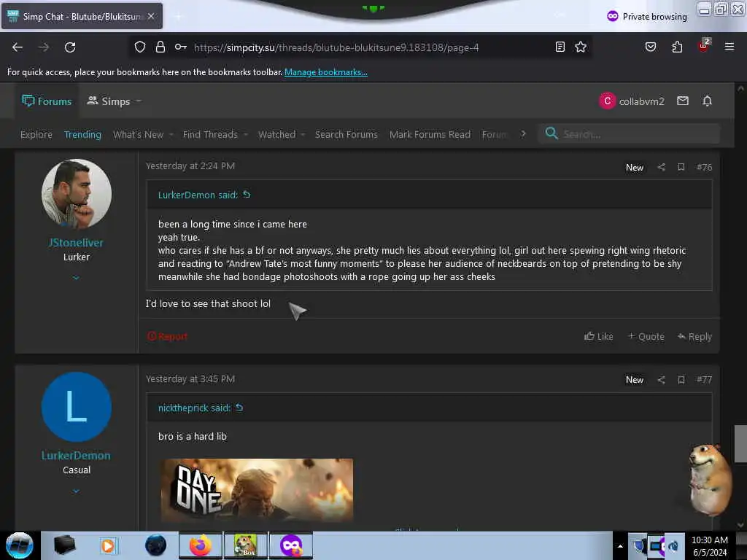Viewport: 747px width, 560px height.
Task: Open the Forums tab
Action: [x=47, y=101]
